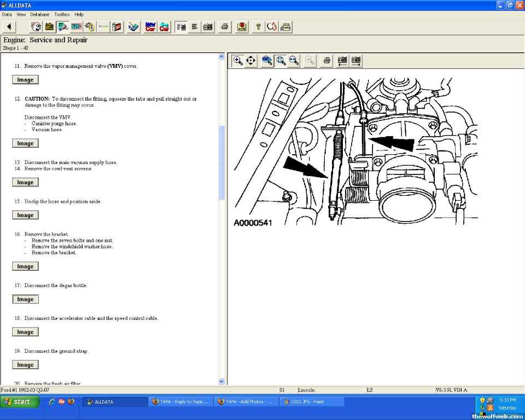
Task: Open the Windows Start menu
Action: tap(20, 401)
